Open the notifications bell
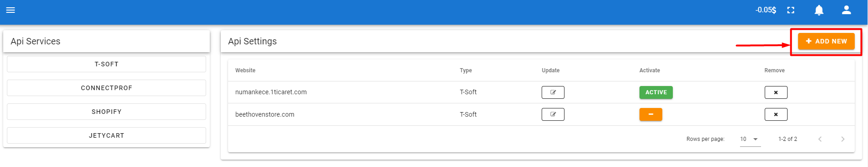 coord(819,10)
